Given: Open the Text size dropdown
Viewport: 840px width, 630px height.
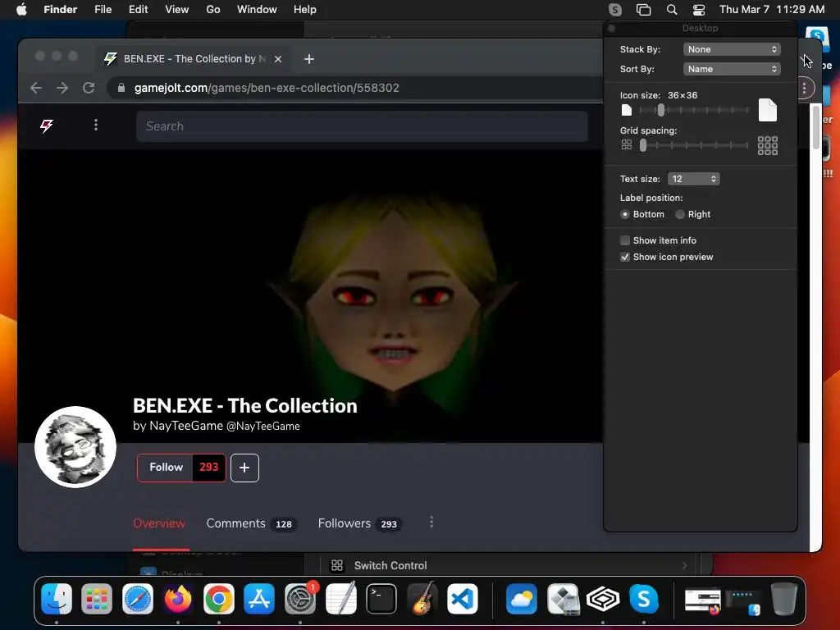Looking at the screenshot, I should click(x=693, y=179).
